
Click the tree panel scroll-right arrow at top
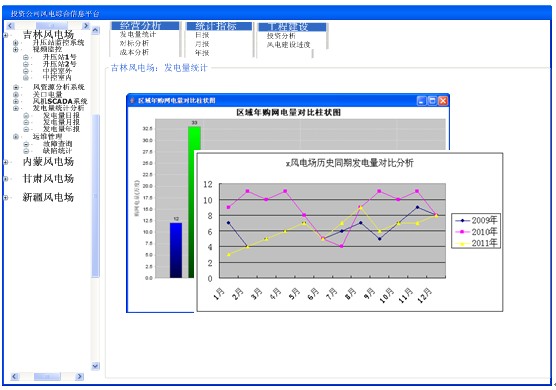(85, 26)
